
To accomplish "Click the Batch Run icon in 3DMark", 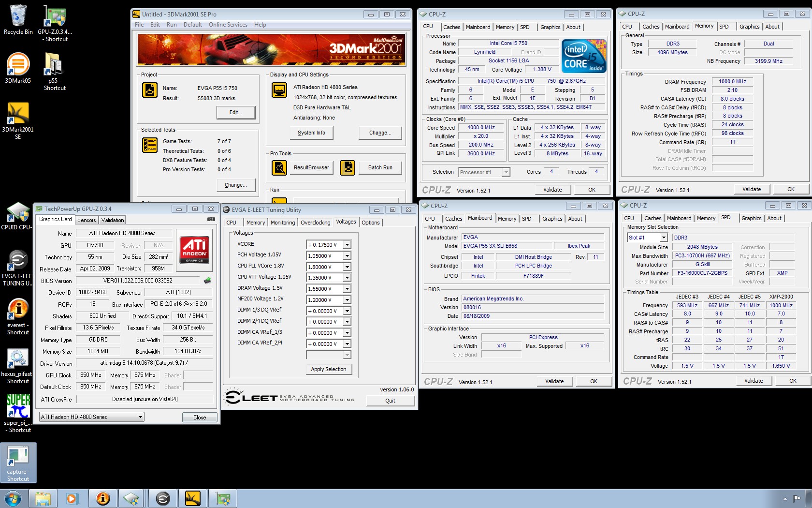I will [x=348, y=167].
